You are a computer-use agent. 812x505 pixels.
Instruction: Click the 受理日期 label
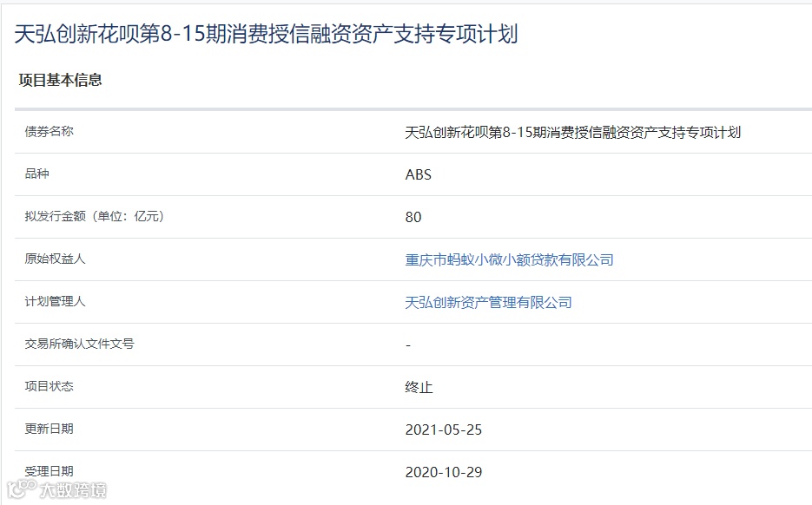pyautogui.click(x=50, y=471)
